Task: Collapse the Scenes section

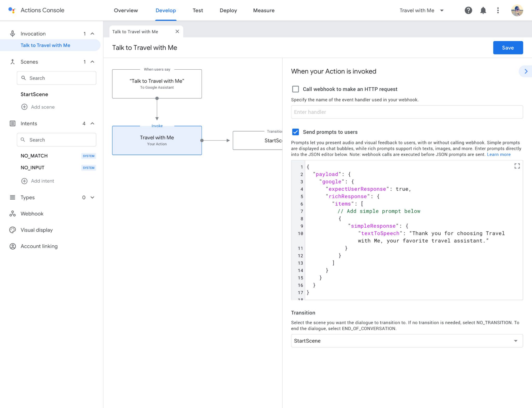Action: click(x=92, y=62)
